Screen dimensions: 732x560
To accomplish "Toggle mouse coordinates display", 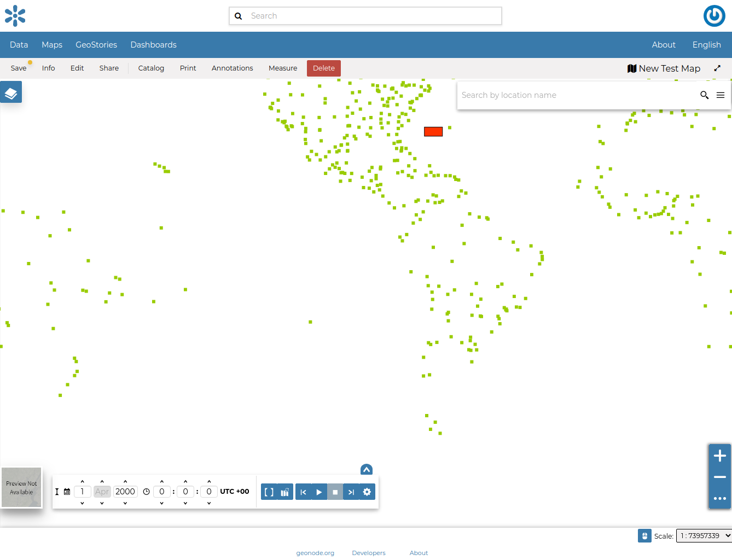I will click(644, 536).
